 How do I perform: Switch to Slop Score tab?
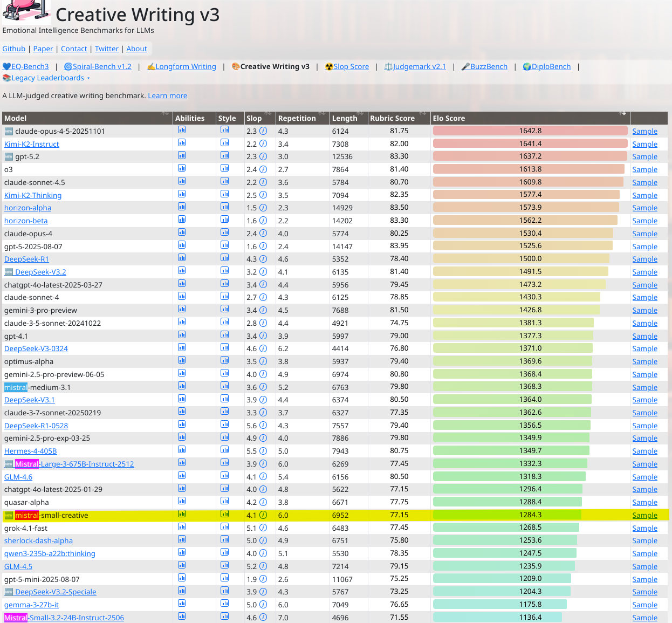(x=347, y=67)
